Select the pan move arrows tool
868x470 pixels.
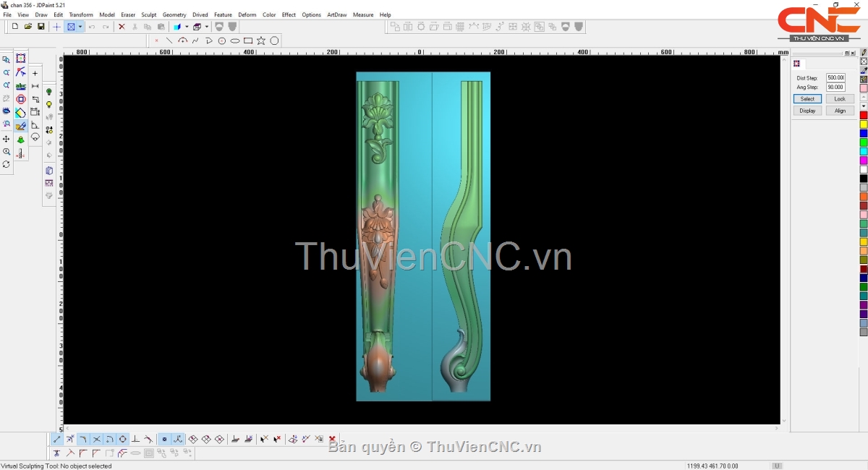(7, 139)
